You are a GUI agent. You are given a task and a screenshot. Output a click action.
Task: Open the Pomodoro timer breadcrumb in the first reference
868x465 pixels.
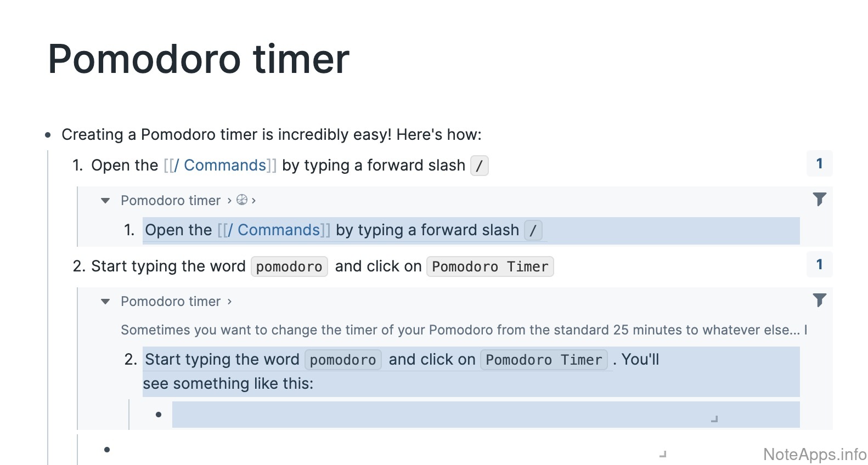point(171,201)
